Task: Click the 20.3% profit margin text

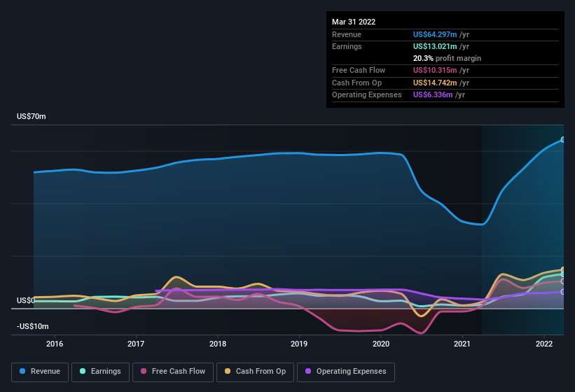Action: [447, 58]
